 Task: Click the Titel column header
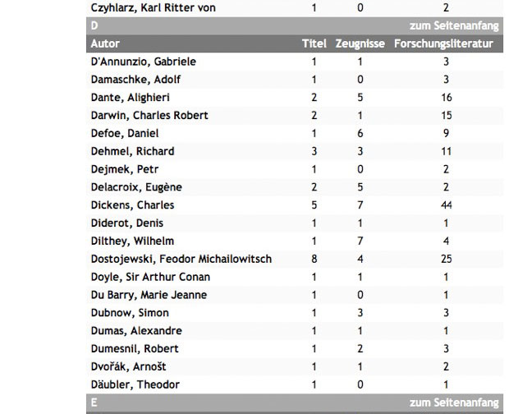314,44
